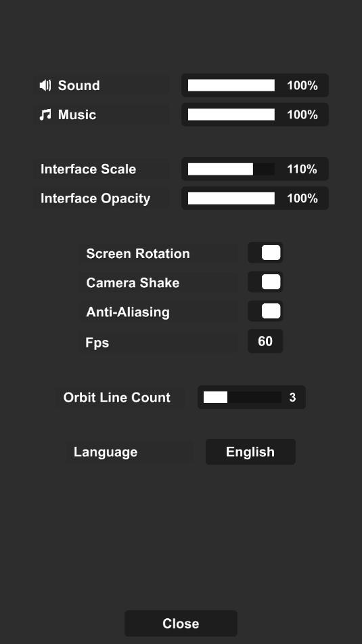This screenshot has width=362, height=644.
Task: Set the Orbit Line Count slider
Action: 242,397
